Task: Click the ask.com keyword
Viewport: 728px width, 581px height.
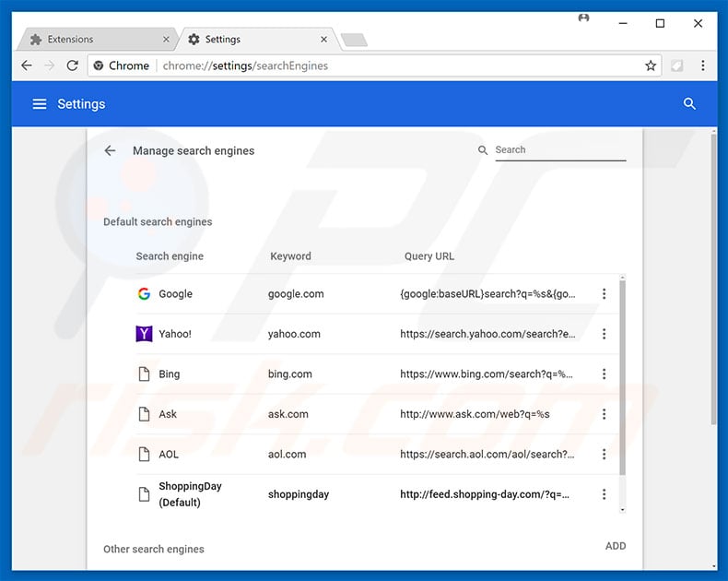Action: point(288,414)
